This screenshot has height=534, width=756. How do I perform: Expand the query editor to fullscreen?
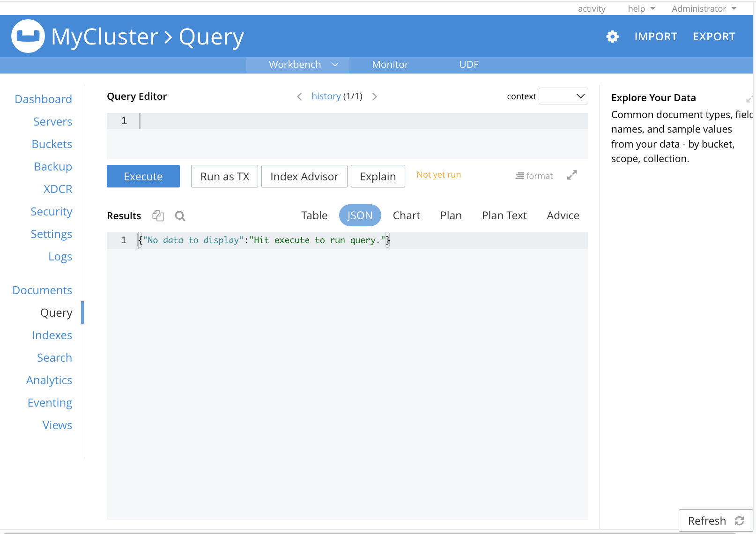coord(572,175)
